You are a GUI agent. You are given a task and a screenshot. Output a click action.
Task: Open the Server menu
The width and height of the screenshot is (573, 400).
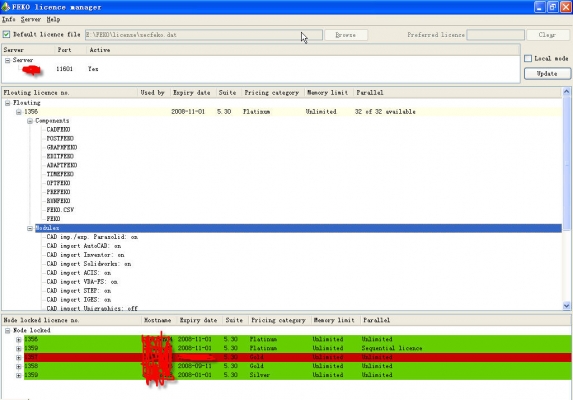[x=31, y=19]
